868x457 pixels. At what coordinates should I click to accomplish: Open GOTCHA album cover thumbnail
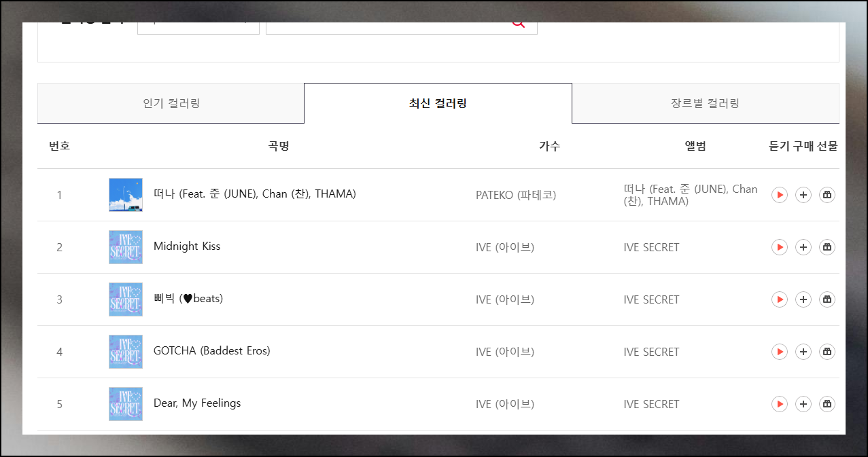[126, 352]
